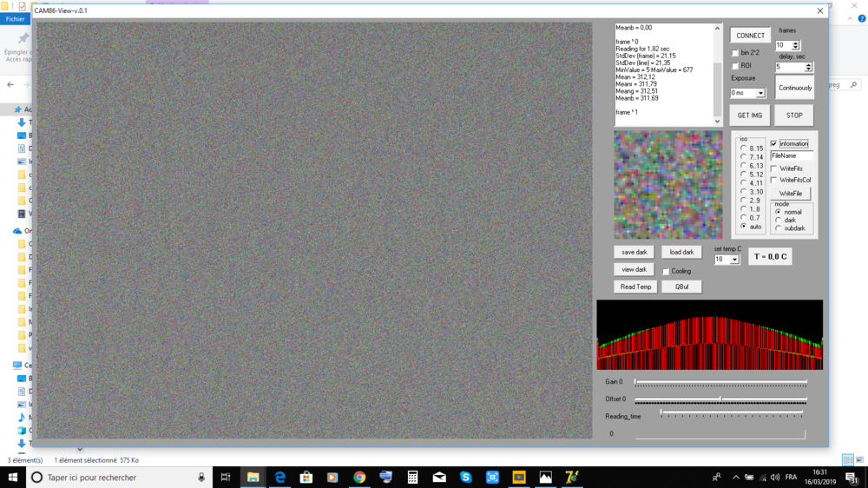Screen dimensions: 868x488
Task: Click the zoomed pixel preview thumbnail
Action: (668, 185)
